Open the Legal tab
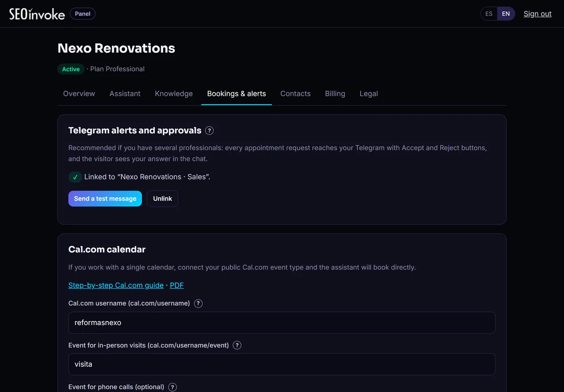564x392 pixels. pyautogui.click(x=369, y=93)
